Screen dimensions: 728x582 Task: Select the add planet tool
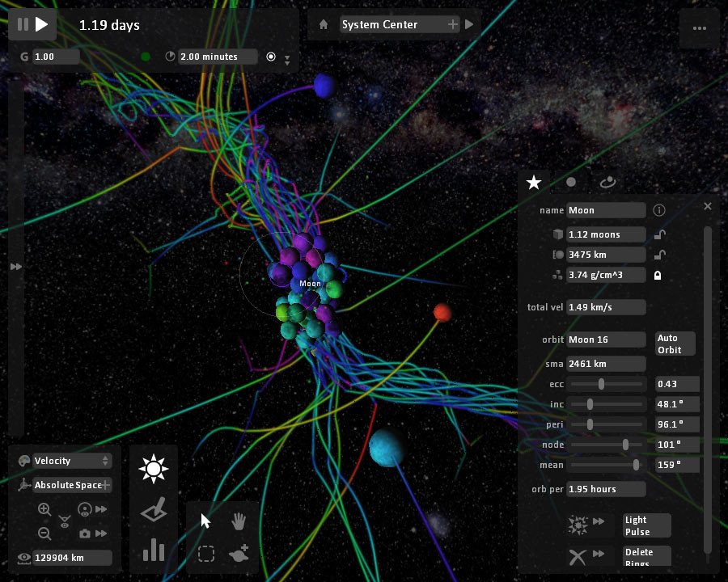[239, 553]
